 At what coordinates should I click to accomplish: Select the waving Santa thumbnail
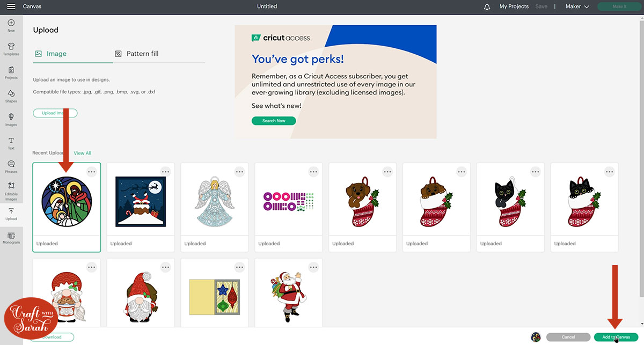click(289, 296)
